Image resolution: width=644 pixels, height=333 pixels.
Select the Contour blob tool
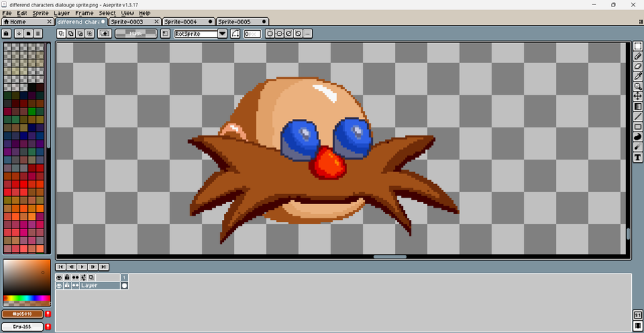click(x=638, y=137)
